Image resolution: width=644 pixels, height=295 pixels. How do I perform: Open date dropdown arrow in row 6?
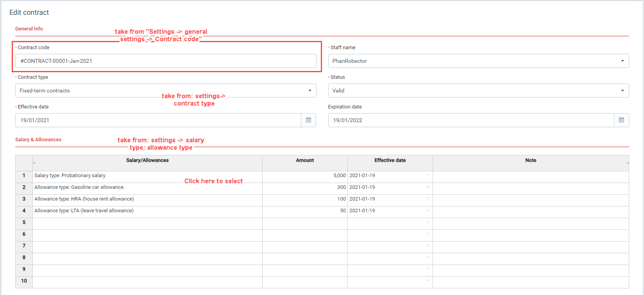pyautogui.click(x=428, y=234)
